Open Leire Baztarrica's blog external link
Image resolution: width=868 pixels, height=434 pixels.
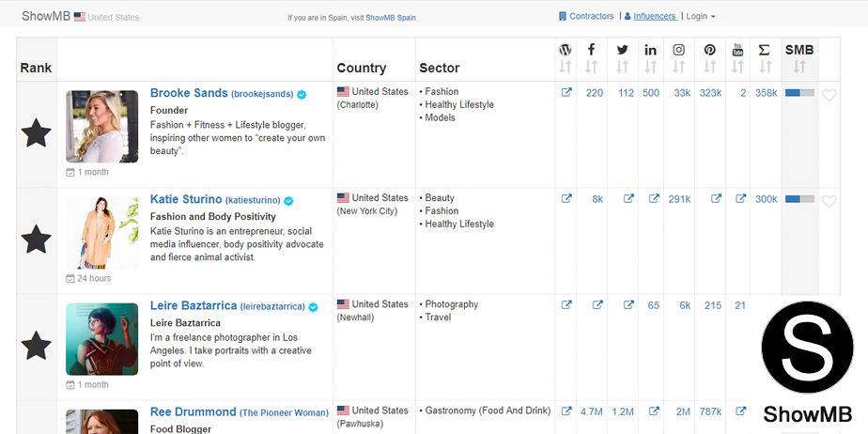[x=566, y=305]
